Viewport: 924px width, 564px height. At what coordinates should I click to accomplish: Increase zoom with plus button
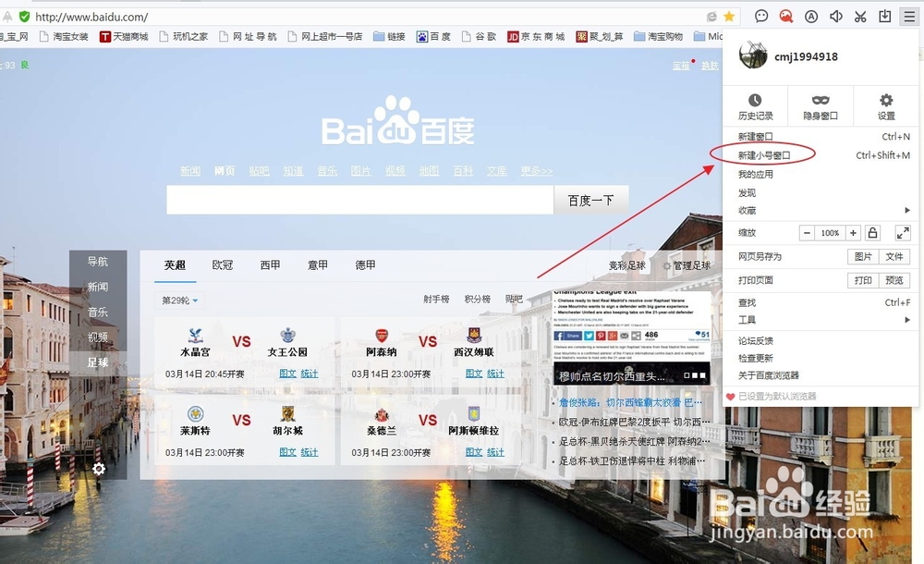[853, 233]
